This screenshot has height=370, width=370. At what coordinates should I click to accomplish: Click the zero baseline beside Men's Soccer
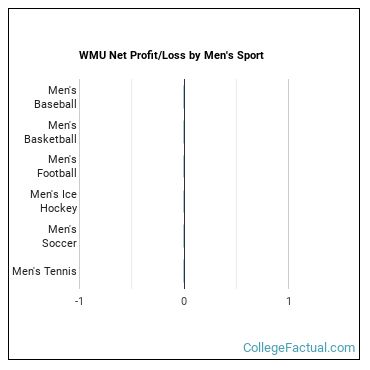(184, 236)
